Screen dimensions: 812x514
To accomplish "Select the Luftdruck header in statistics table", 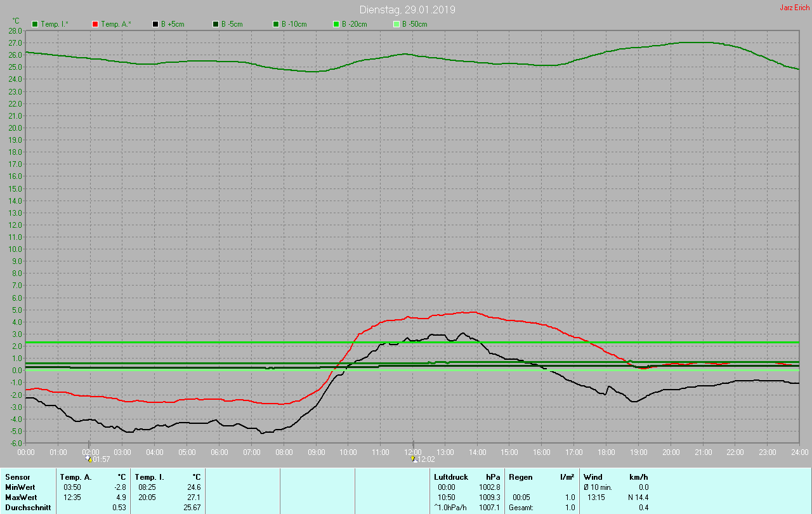I will pos(451,477).
